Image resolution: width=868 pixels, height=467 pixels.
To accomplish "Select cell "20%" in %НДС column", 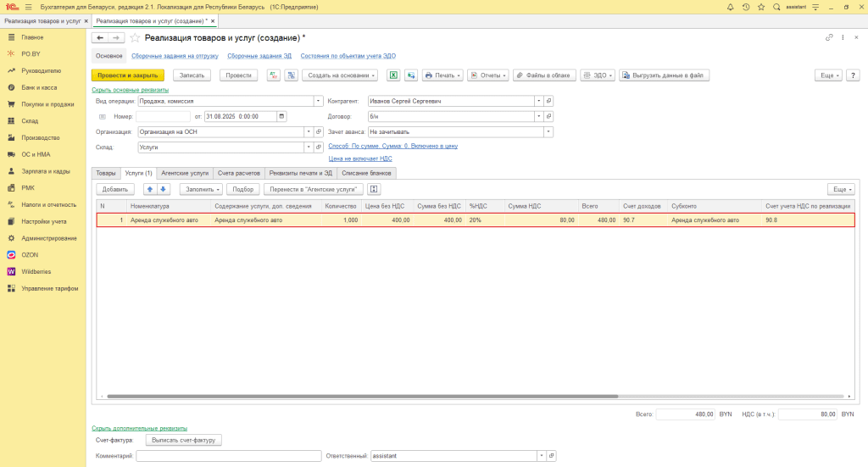I will 485,220.
